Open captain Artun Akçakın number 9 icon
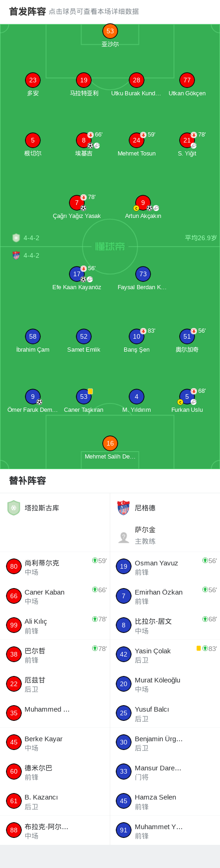Image resolution: width=220 pixels, height=868 pixels. [143, 203]
